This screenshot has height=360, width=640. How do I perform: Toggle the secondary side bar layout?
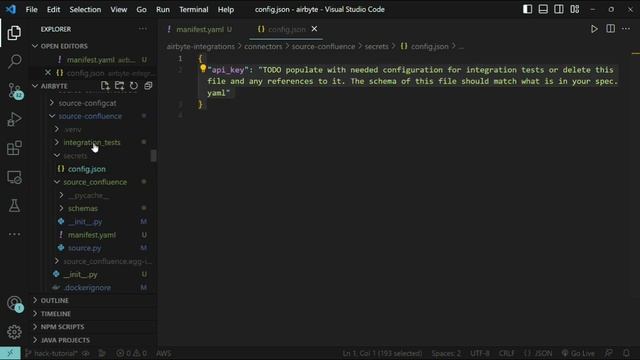(559, 9)
